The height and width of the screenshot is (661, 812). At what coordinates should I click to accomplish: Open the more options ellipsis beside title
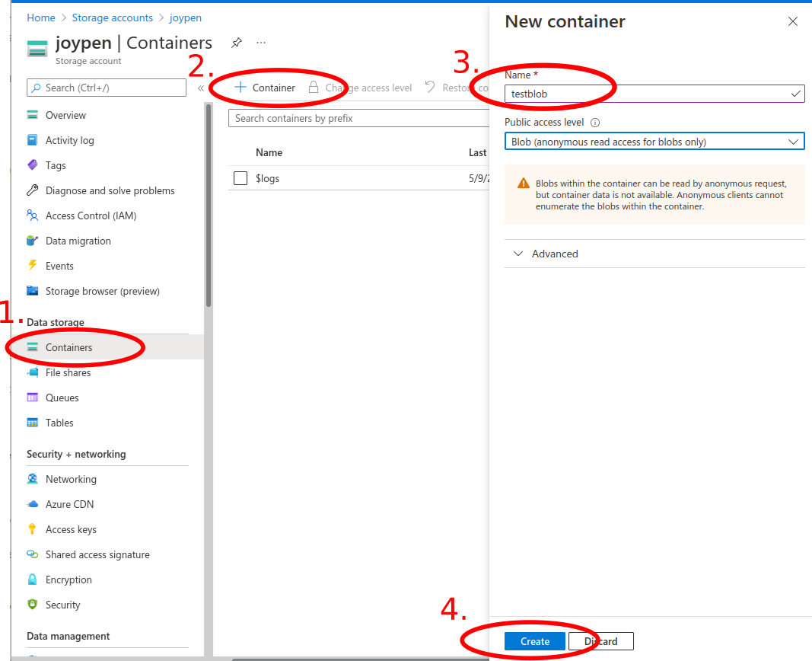(261, 43)
